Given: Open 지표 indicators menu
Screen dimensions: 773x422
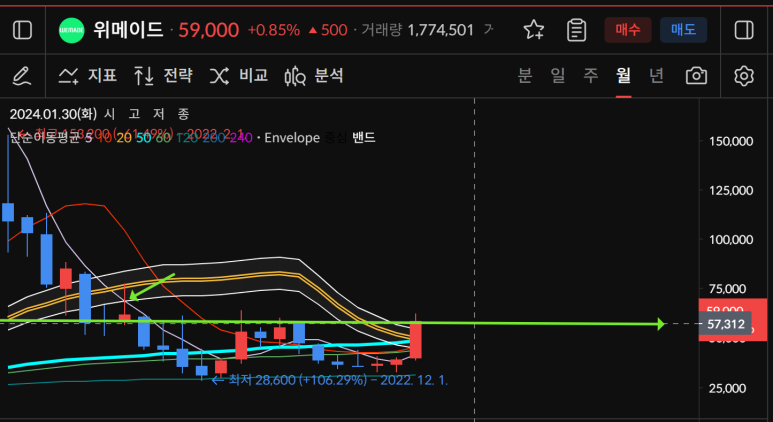Looking at the screenshot, I should [88, 76].
